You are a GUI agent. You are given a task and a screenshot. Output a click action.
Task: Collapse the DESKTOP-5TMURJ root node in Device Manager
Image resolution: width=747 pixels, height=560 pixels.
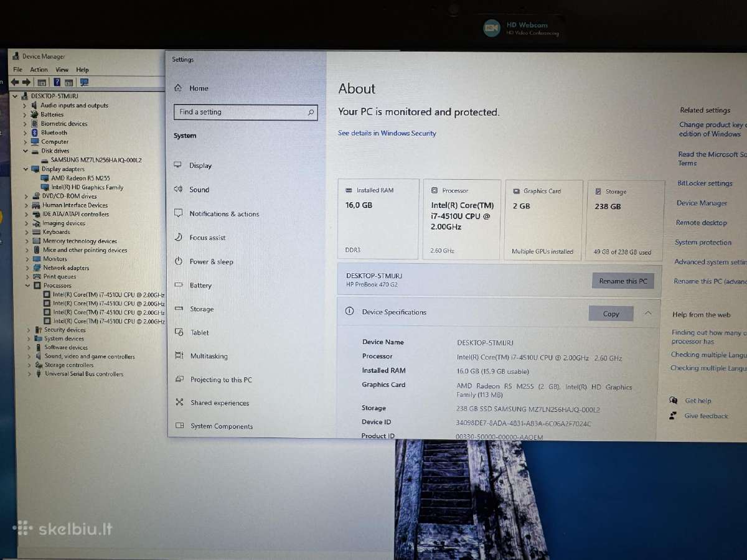pos(15,96)
